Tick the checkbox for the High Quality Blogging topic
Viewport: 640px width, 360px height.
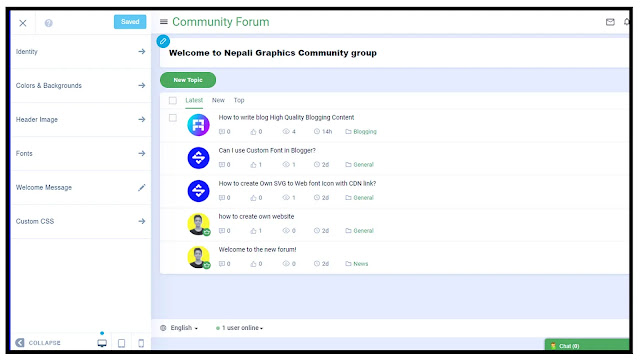pos(173,118)
